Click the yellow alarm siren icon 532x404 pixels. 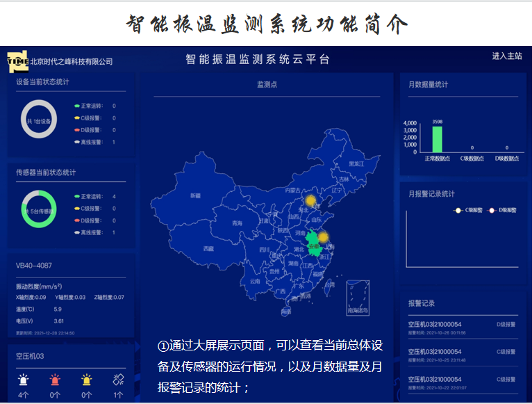[x=87, y=380]
